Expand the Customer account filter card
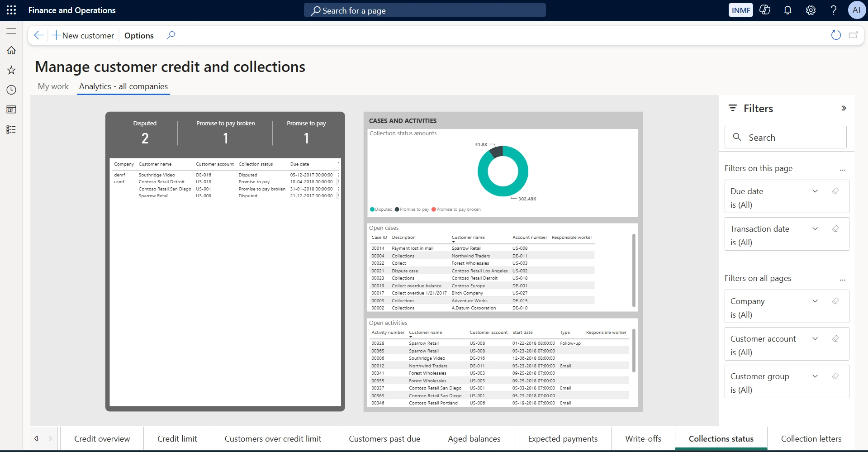 (x=815, y=338)
